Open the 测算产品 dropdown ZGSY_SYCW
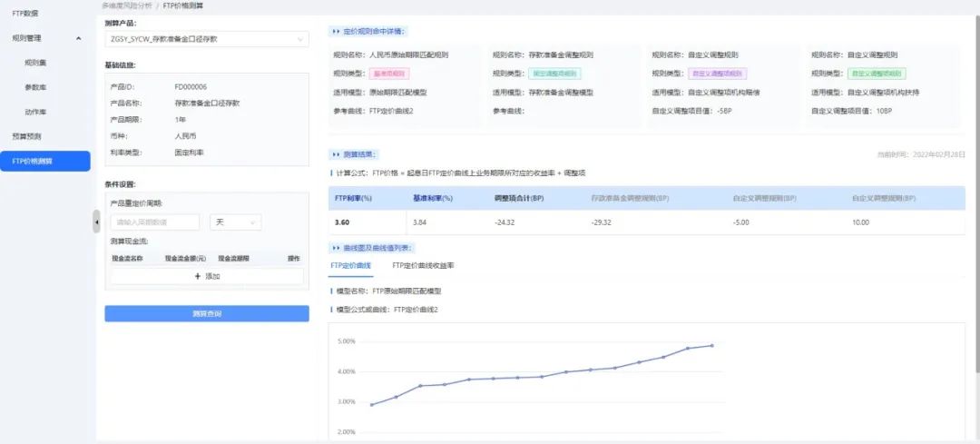The image size is (980, 444). pyautogui.click(x=207, y=39)
